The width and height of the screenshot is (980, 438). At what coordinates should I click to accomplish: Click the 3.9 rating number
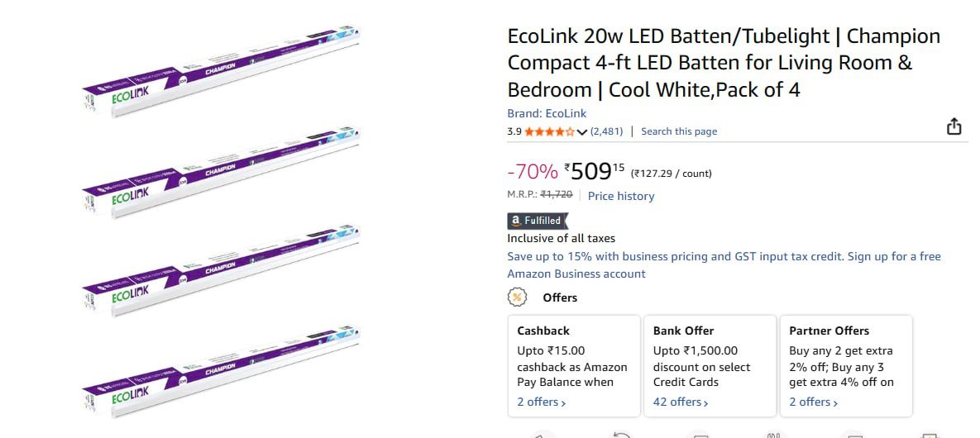point(514,131)
